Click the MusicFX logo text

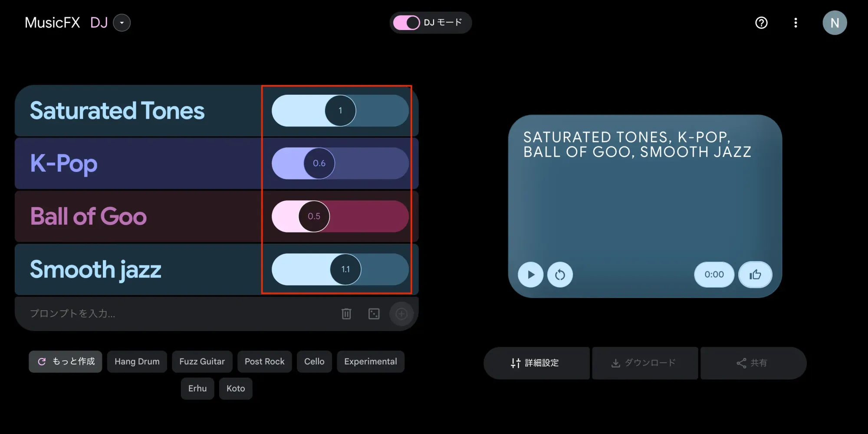[x=53, y=23]
